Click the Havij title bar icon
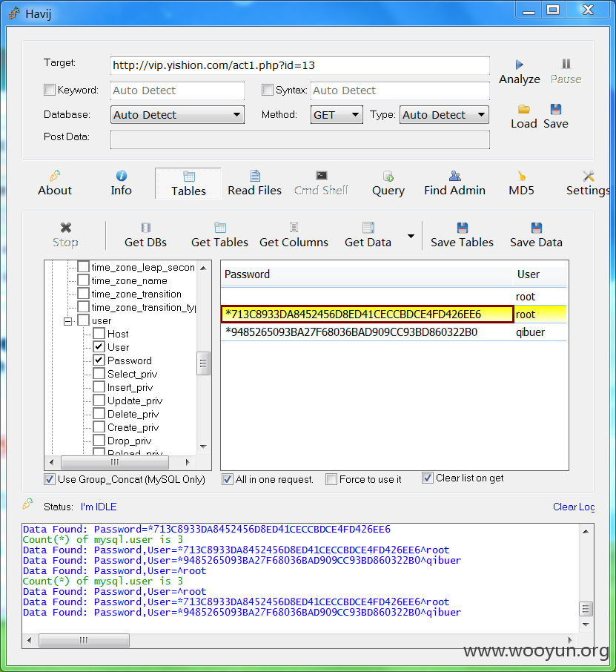Viewport: 616px width, 672px height. point(14,13)
